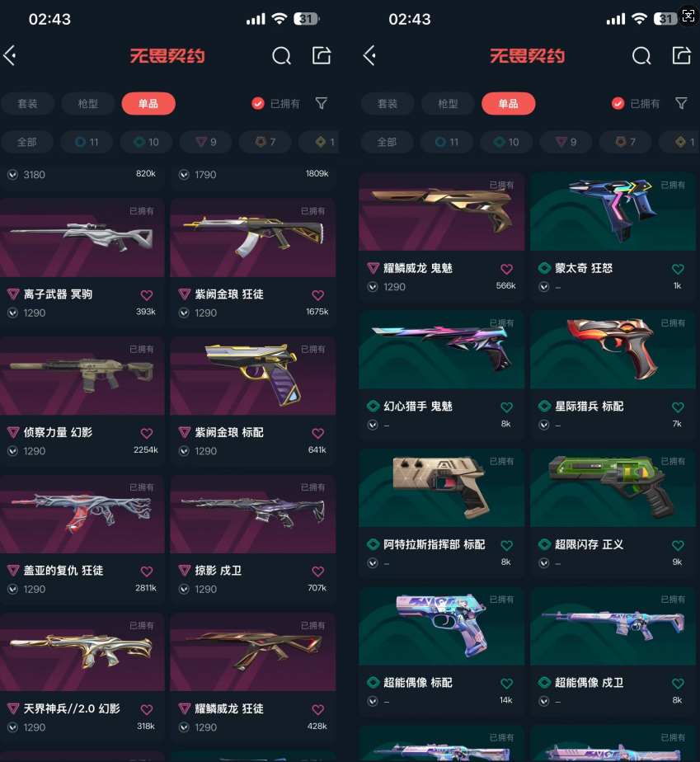
Task: Open the filter funnel on right screen
Action: (x=681, y=103)
